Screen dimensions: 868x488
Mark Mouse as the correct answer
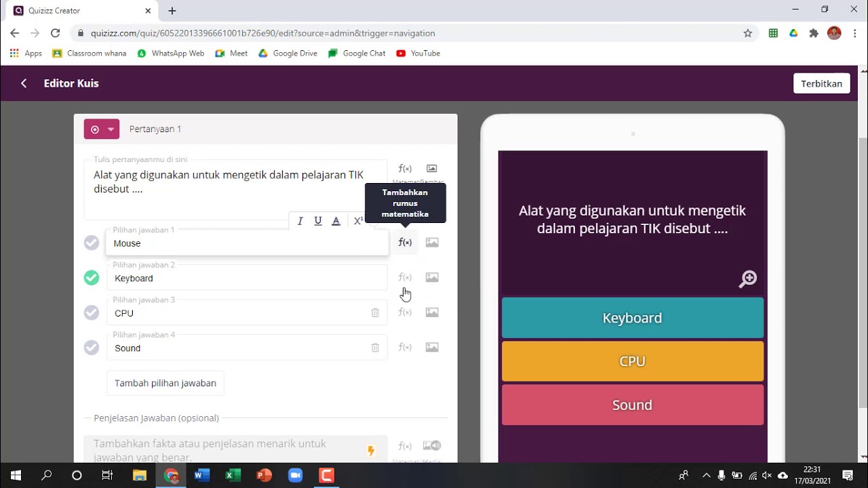coord(92,243)
